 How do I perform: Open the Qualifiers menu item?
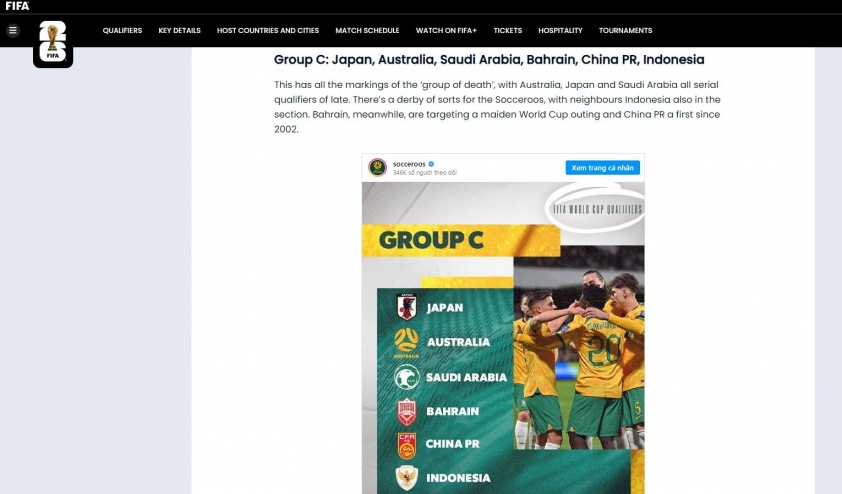click(122, 31)
